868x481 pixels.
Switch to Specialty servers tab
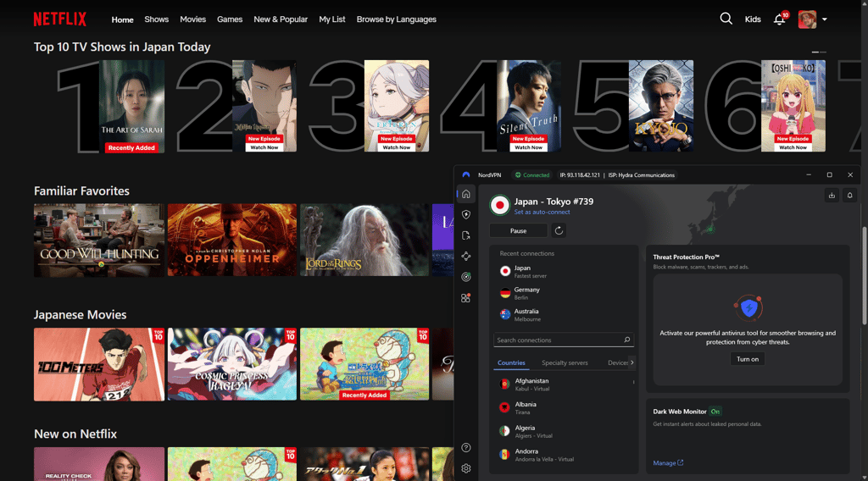[565, 363]
